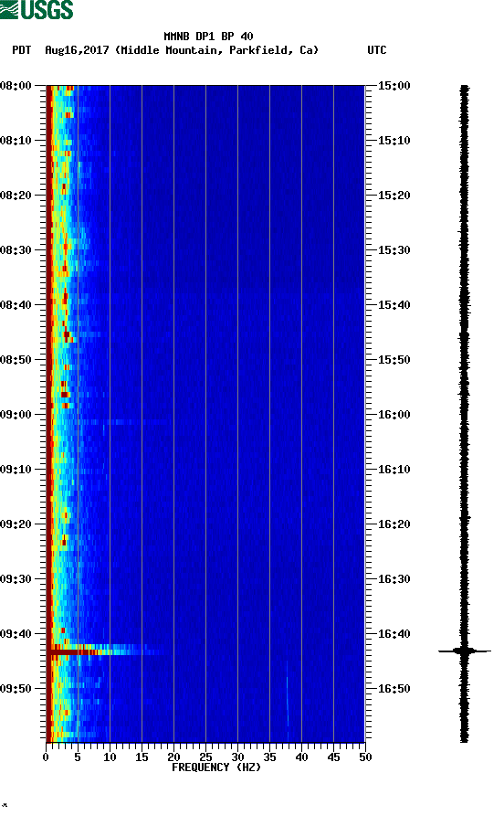Click the 15:30 UTC time label

pos(394,250)
